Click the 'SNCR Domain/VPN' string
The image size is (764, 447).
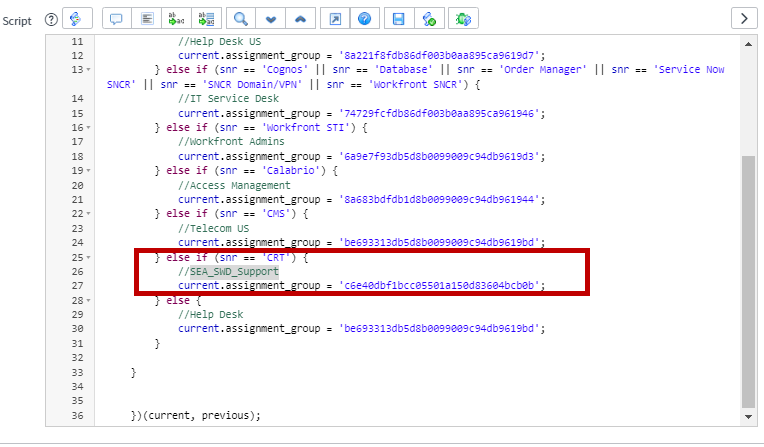[252, 84]
